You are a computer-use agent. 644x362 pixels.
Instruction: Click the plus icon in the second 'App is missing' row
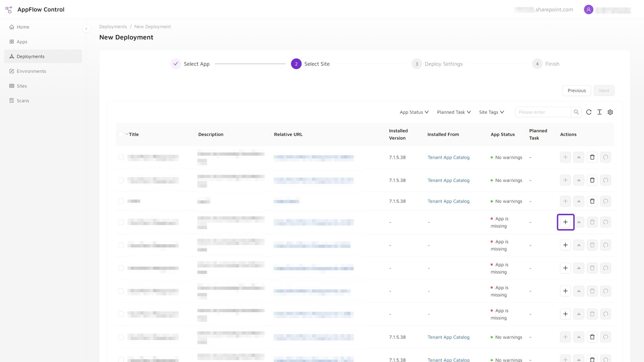click(565, 245)
